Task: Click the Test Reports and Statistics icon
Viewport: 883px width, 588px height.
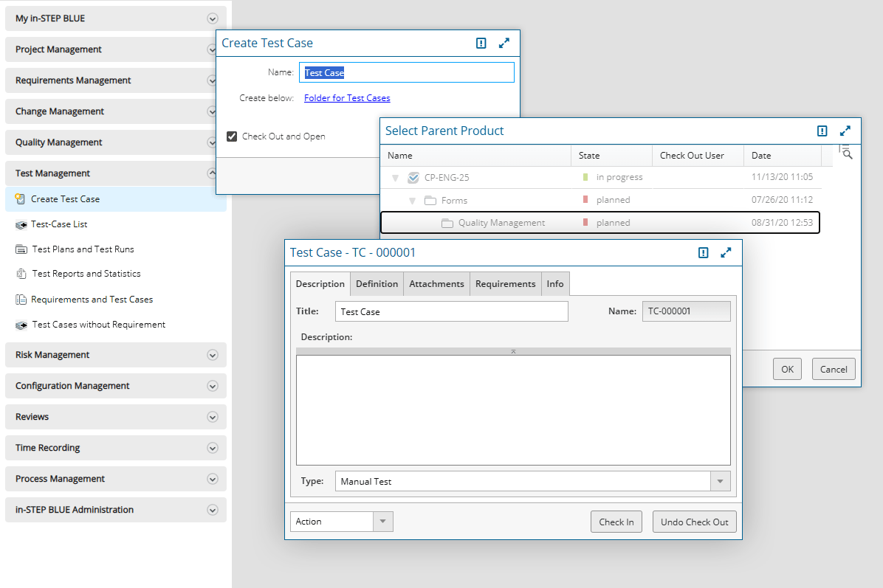Action: pyautogui.click(x=21, y=274)
